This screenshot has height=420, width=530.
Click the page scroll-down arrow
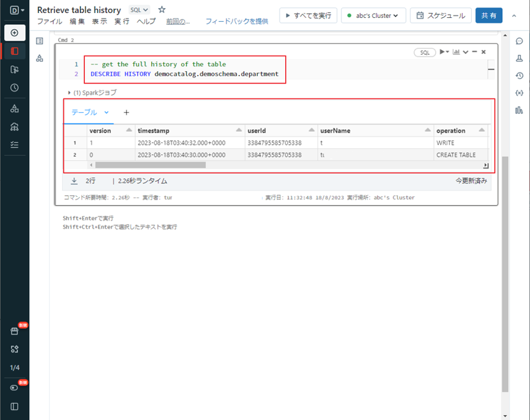tap(505, 416)
